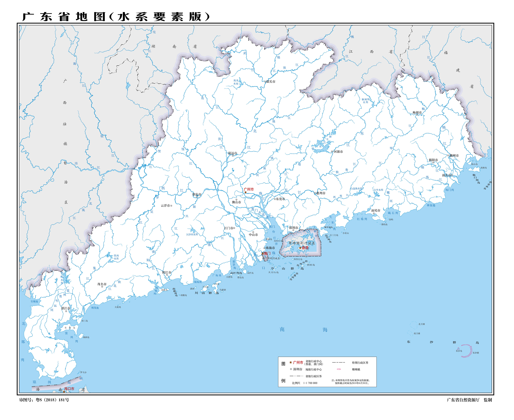Click the 惠州市 city marker

315,193
